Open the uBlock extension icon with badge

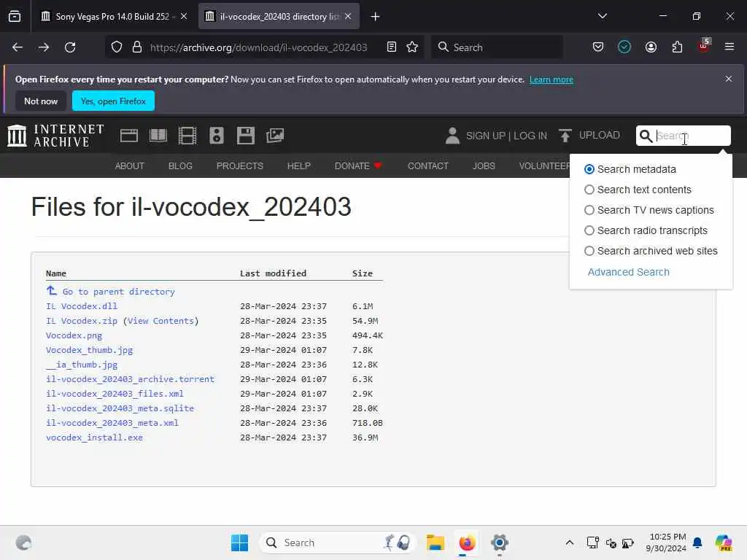(704, 46)
